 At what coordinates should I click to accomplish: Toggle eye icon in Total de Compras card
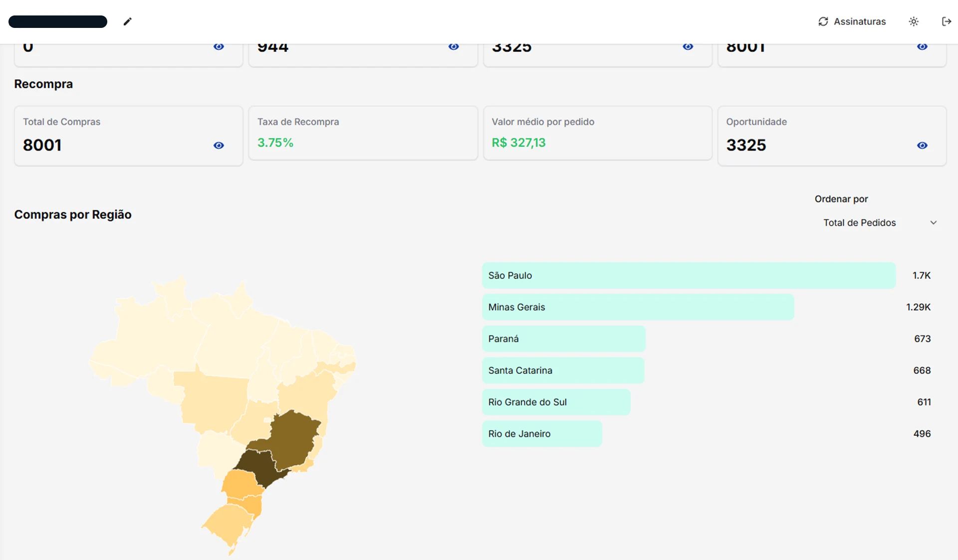[x=219, y=145]
